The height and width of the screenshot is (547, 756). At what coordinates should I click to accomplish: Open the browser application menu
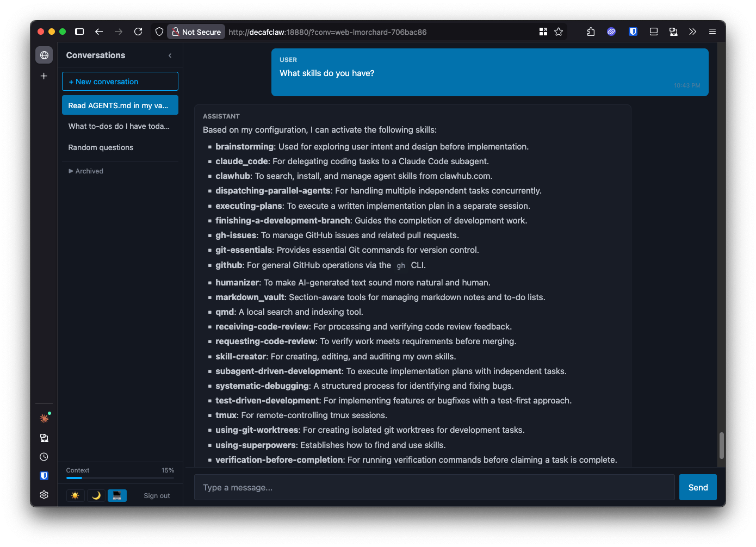point(712,32)
